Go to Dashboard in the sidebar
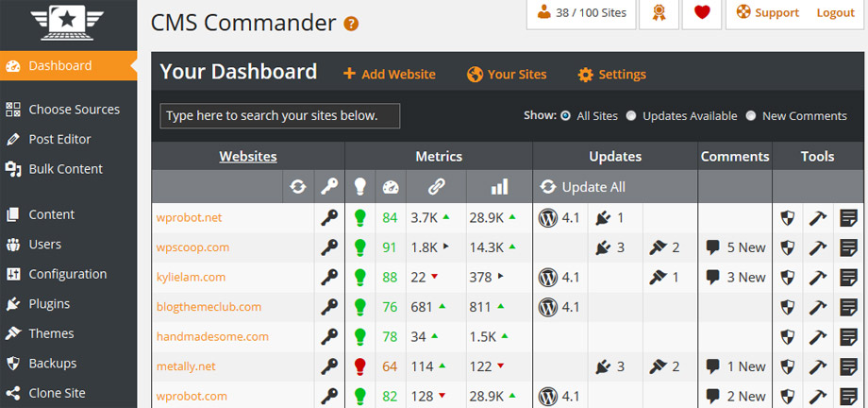868x408 pixels. pyautogui.click(x=69, y=65)
